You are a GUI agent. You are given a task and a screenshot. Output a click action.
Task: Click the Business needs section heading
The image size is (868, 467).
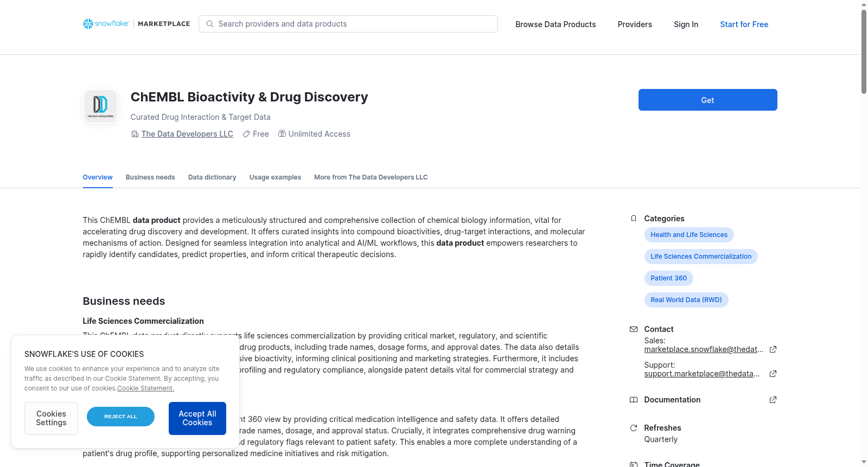coord(124,301)
